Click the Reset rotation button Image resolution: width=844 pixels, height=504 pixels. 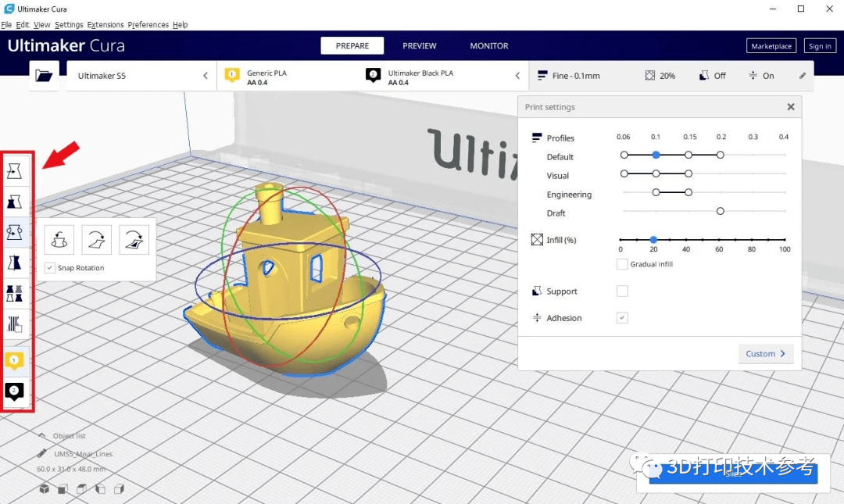coord(59,240)
